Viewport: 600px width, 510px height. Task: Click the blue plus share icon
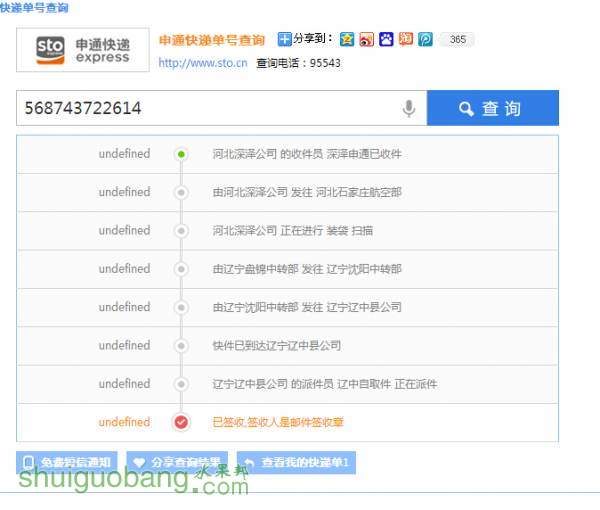(284, 40)
